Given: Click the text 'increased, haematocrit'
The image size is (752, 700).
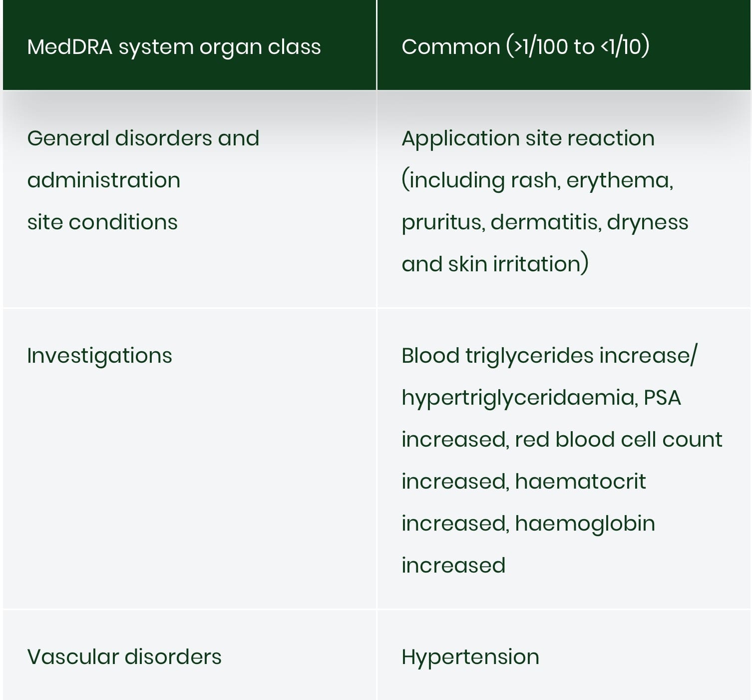Looking at the screenshot, I should 523,482.
